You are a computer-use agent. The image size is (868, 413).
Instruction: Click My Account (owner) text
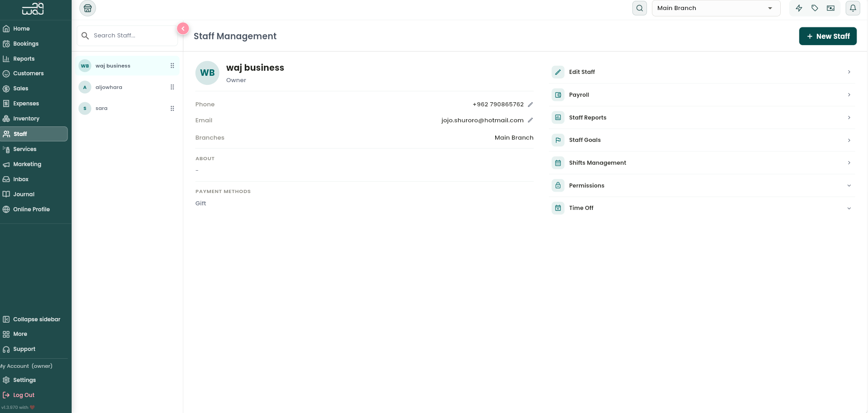pos(26,366)
